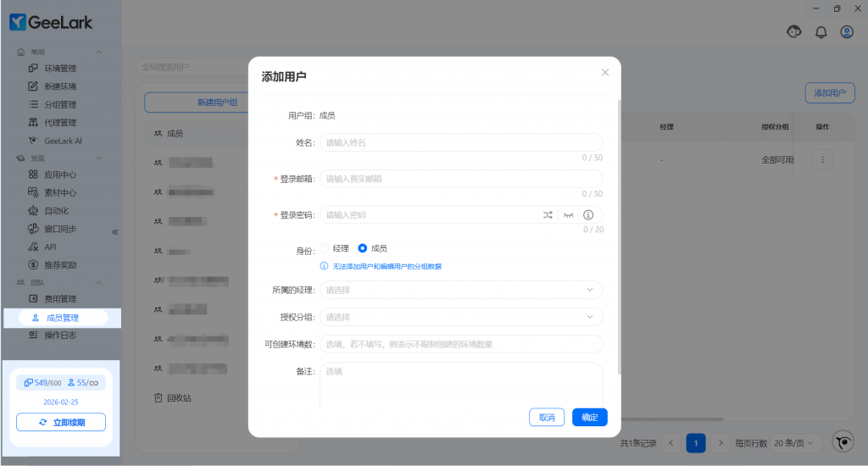Click the 立即续期 renew button
This screenshot has width=868, height=466.
pyautogui.click(x=61, y=422)
